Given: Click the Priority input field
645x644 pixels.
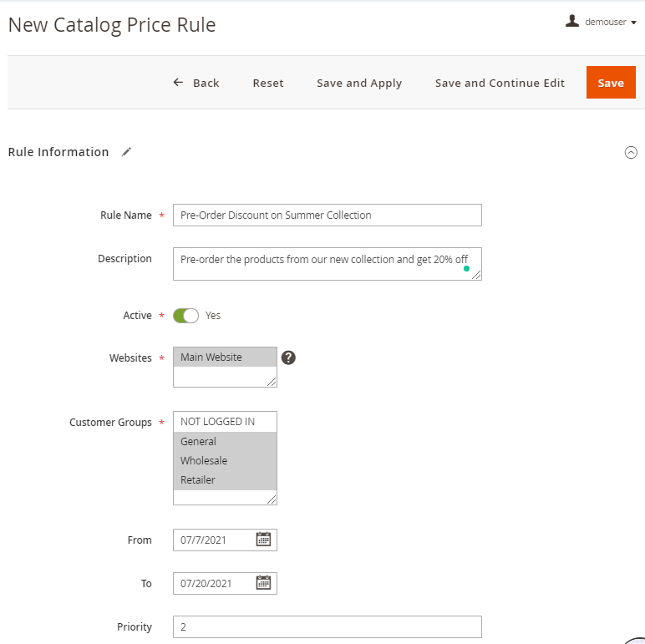Looking at the screenshot, I should coord(327,626).
